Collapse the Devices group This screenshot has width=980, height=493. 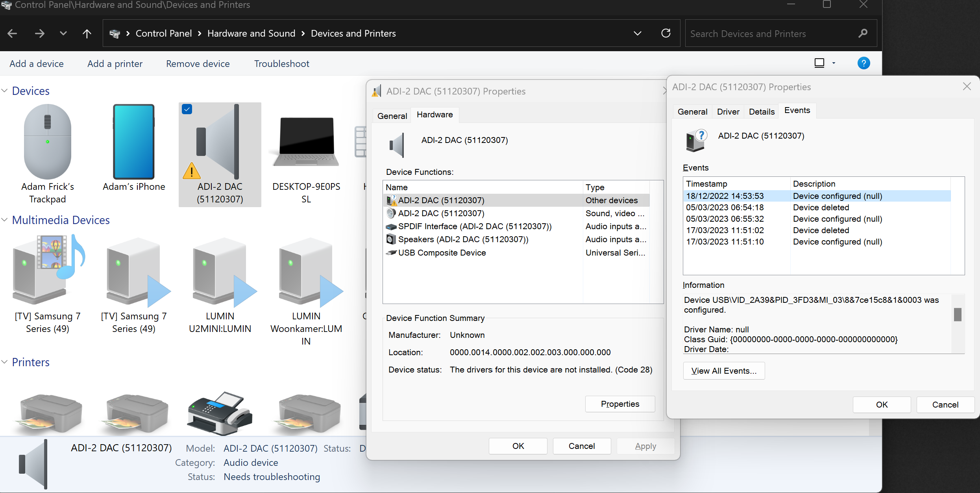(x=5, y=91)
